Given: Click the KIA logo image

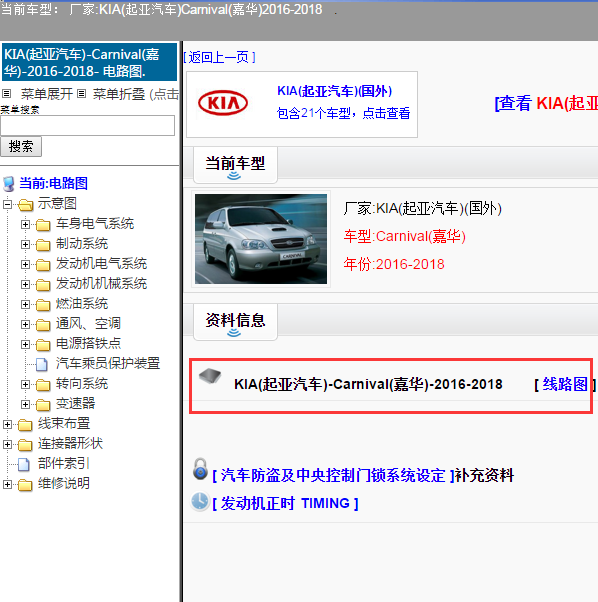Looking at the screenshot, I should pos(223,103).
